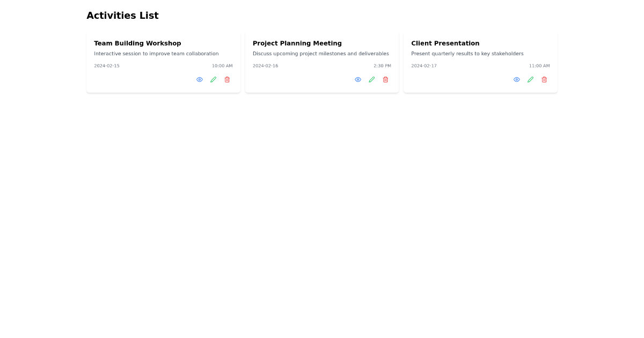Select the edit pencil on Project Planning Meeting
Screen dimensions: 644x338
pos(371,79)
